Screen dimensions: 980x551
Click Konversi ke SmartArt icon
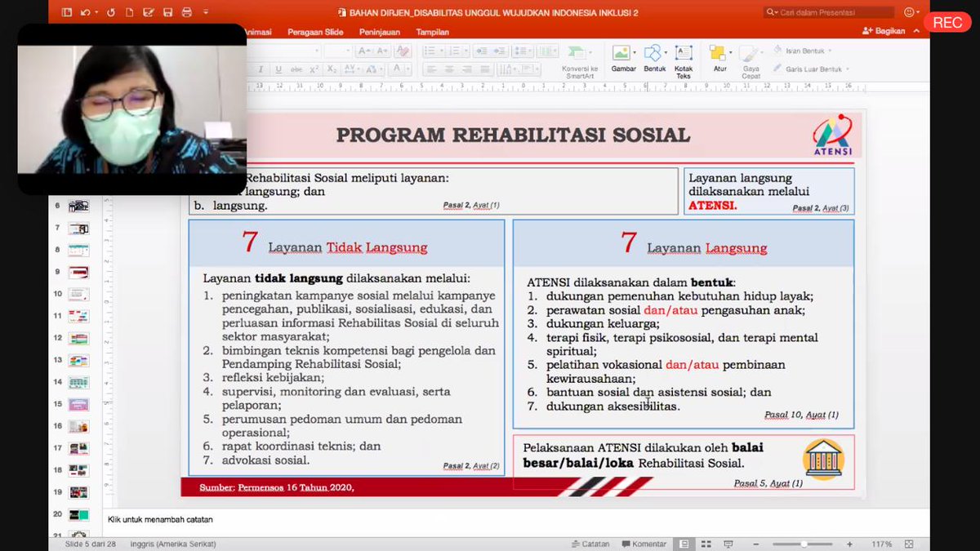tap(576, 52)
